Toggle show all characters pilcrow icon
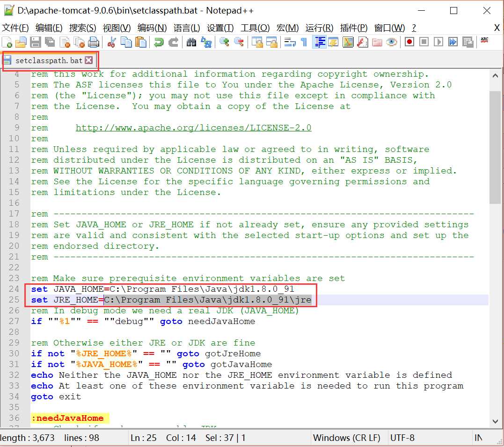504x447 pixels. 304,42
